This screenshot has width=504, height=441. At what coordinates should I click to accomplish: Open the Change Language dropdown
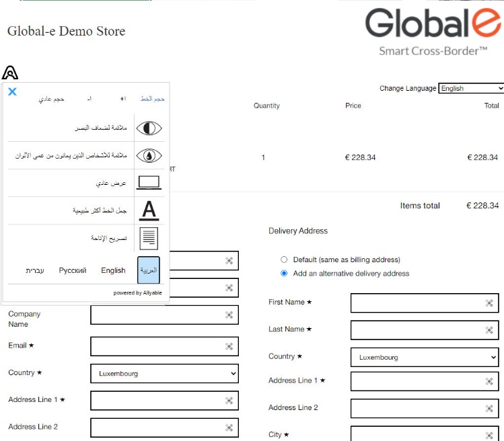tap(470, 88)
